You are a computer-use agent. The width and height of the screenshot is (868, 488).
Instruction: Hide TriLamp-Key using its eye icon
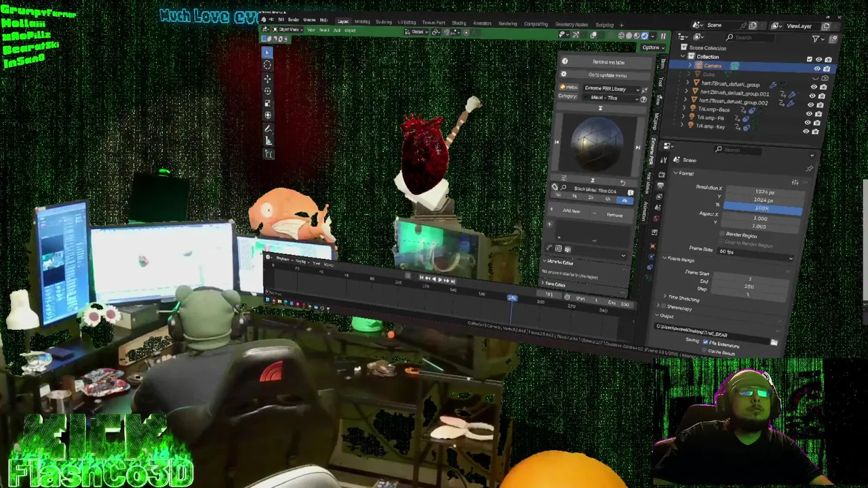(806, 131)
